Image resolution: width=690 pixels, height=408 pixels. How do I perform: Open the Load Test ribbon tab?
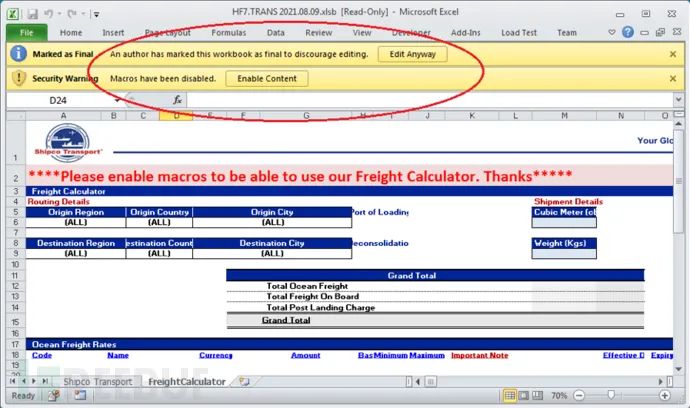pyautogui.click(x=519, y=33)
